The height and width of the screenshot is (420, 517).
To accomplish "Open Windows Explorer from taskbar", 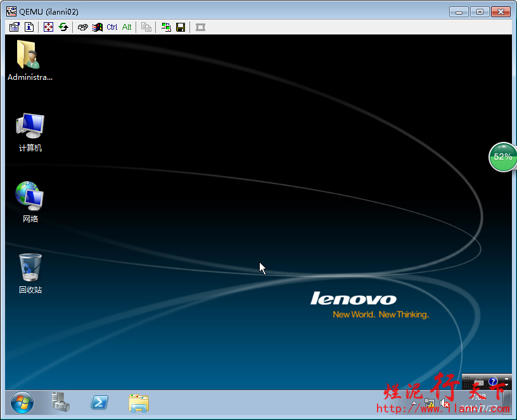I will point(139,402).
